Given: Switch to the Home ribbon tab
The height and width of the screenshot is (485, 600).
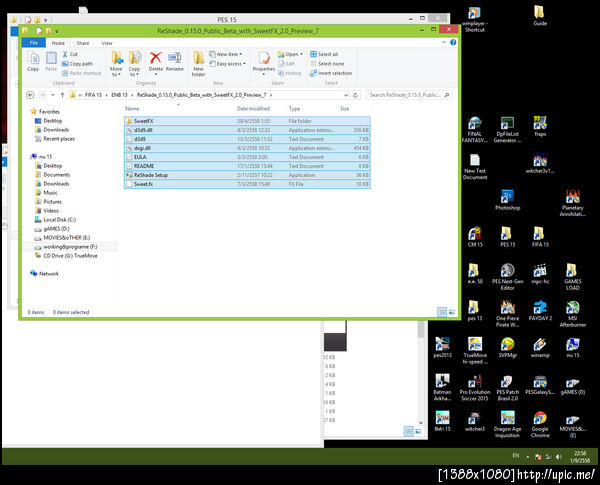Looking at the screenshot, I should pyautogui.click(x=58, y=43).
